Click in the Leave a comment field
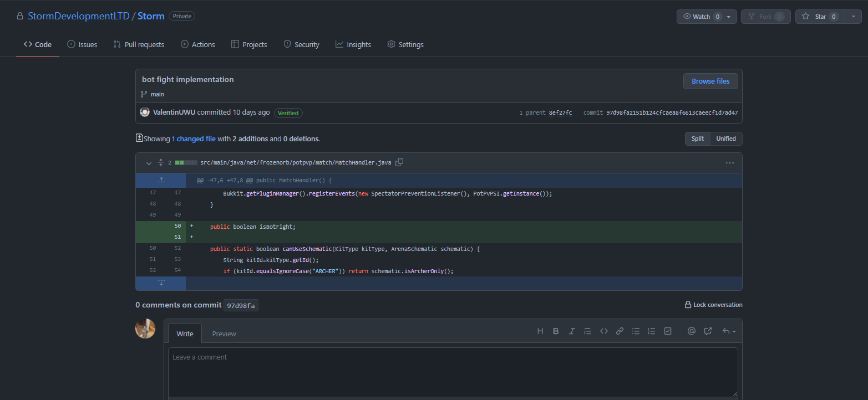Viewport: 868px width, 400px height. click(453, 371)
